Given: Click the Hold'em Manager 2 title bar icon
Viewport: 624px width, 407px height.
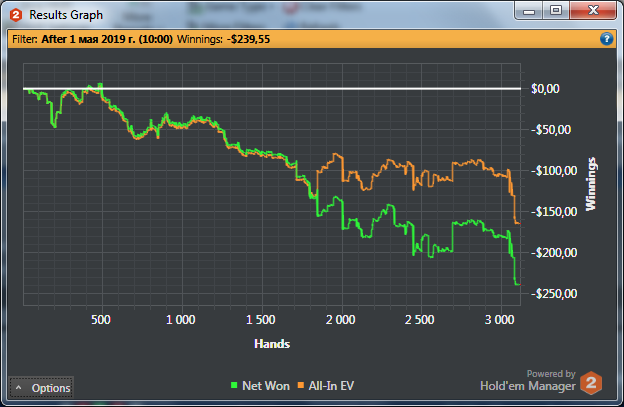Looking at the screenshot, I should (x=16, y=15).
